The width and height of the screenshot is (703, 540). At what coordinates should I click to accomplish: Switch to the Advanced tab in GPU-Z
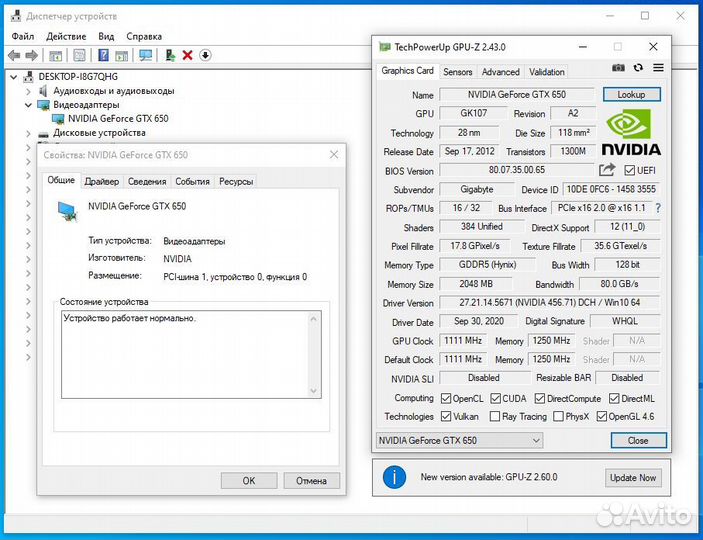tap(501, 72)
